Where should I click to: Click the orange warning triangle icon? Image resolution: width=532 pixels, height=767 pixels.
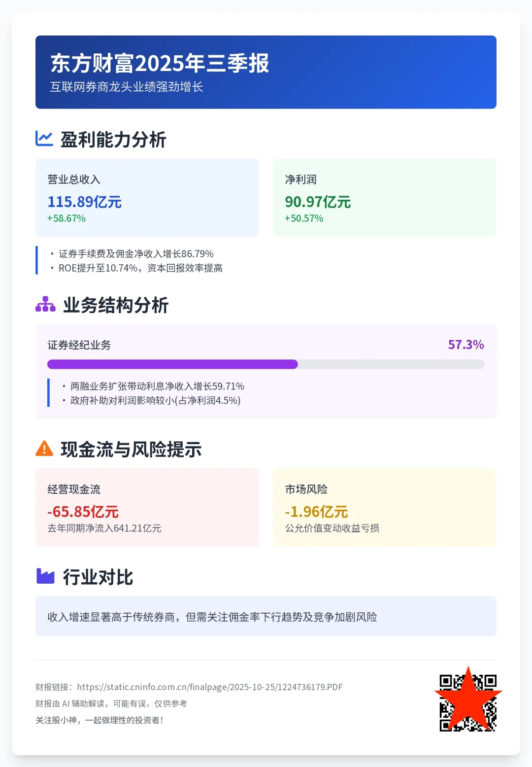coord(44,449)
